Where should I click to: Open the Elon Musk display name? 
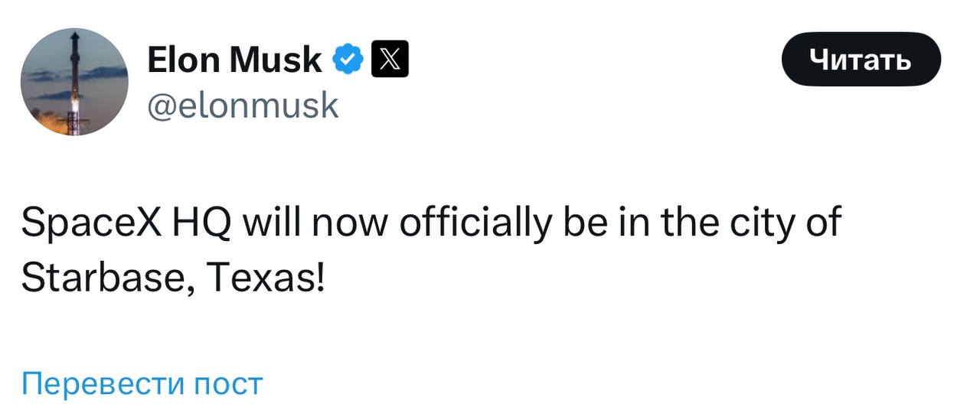click(234, 60)
